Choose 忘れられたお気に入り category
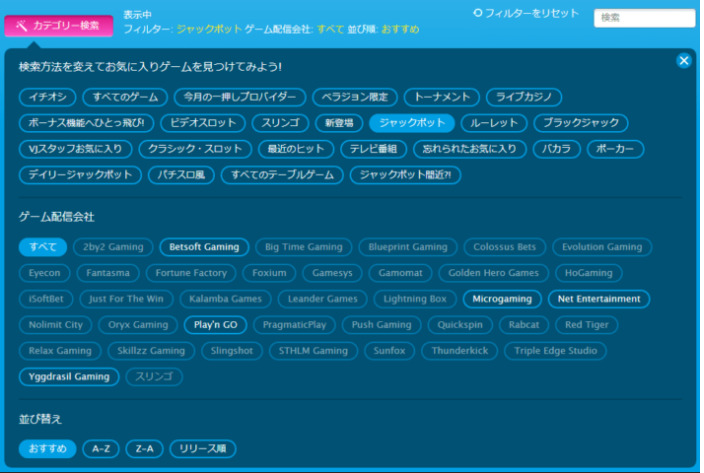The width and height of the screenshot is (704, 473). pyautogui.click(x=470, y=149)
